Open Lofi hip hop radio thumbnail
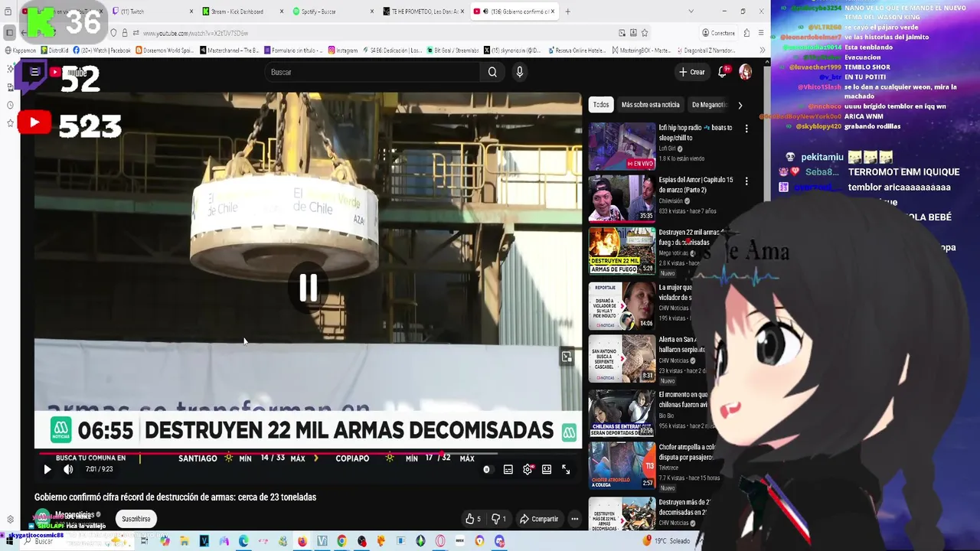980x551 pixels. point(622,146)
